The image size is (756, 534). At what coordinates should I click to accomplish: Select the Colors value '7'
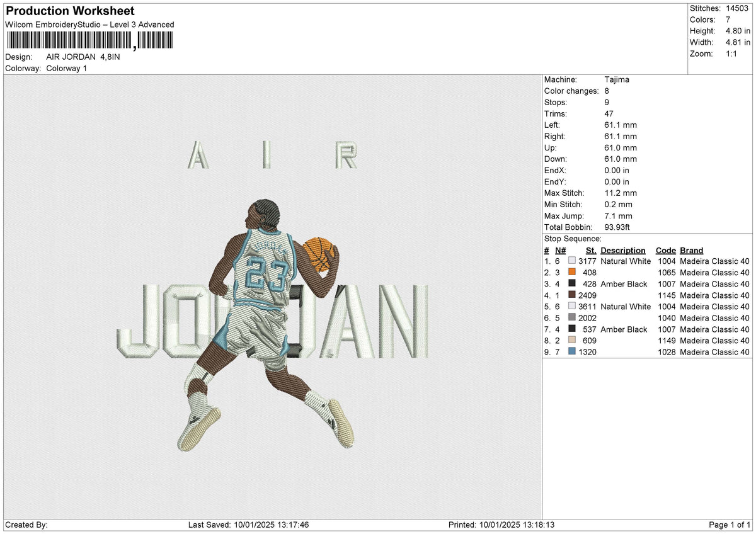coord(729,20)
